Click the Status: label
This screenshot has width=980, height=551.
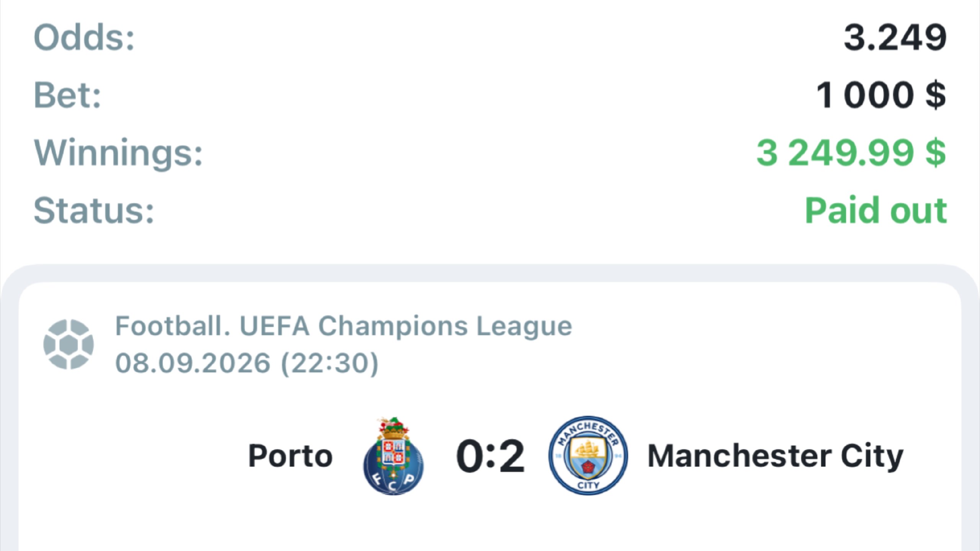coord(94,210)
